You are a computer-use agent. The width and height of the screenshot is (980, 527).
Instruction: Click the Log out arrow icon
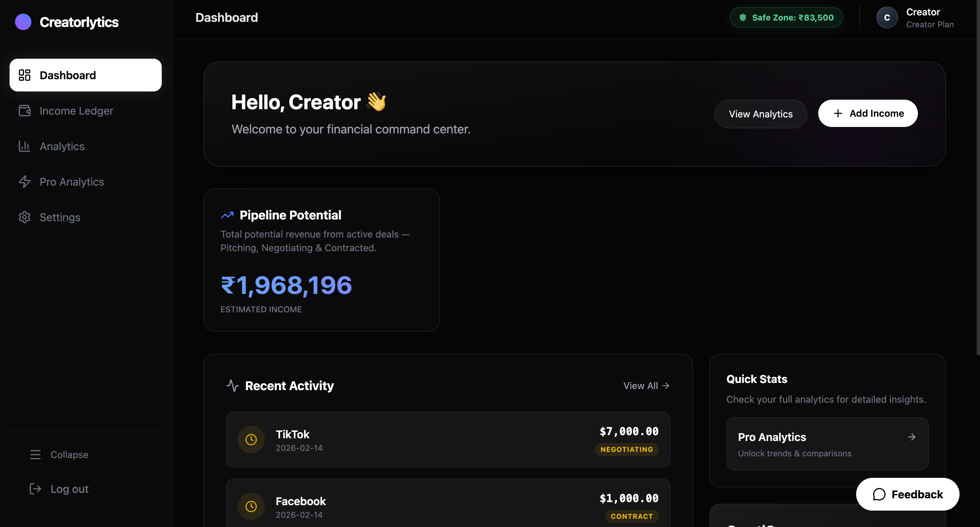35,488
